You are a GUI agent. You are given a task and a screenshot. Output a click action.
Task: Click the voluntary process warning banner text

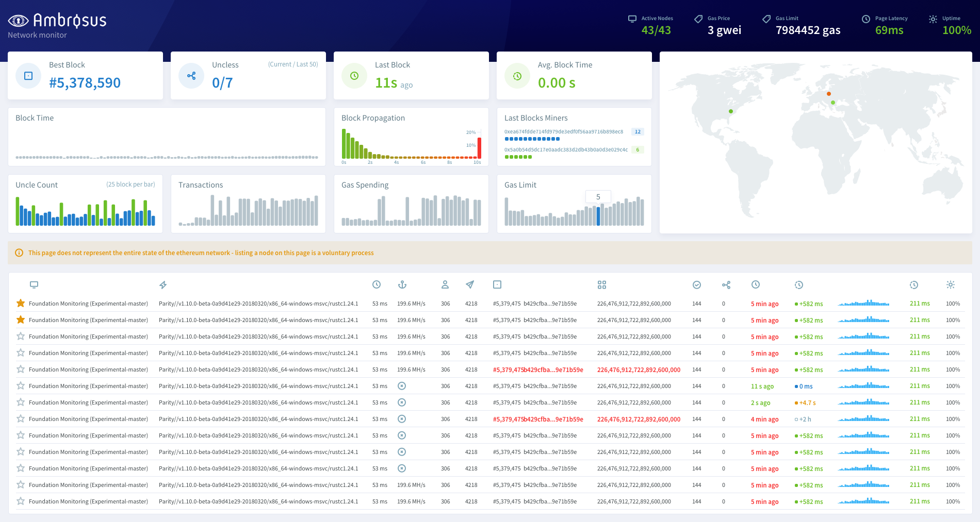coord(201,252)
